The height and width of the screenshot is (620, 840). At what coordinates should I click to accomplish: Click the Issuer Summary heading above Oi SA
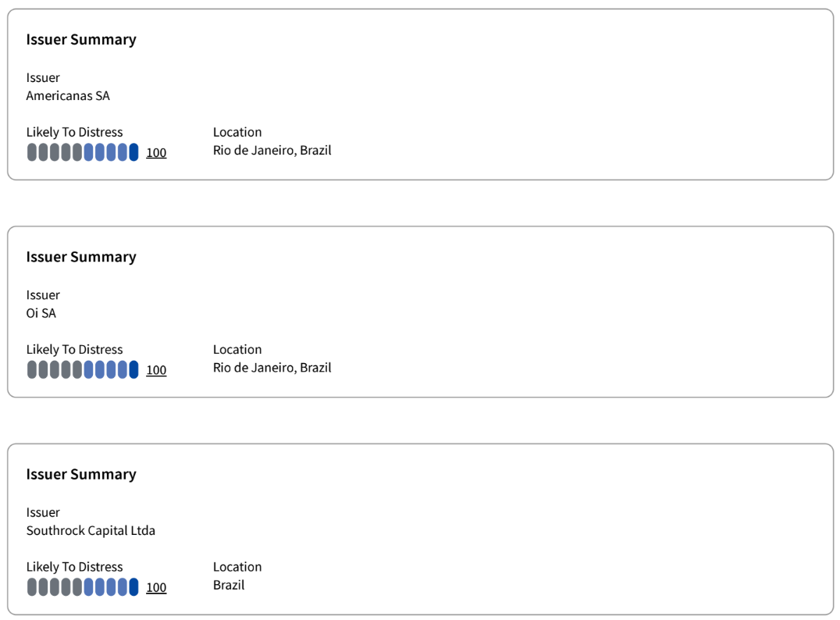coord(81,257)
